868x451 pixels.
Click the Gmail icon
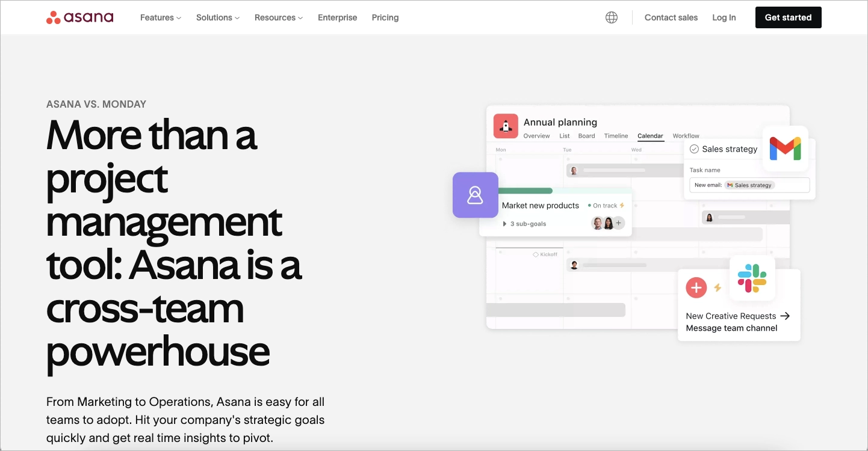tap(786, 149)
